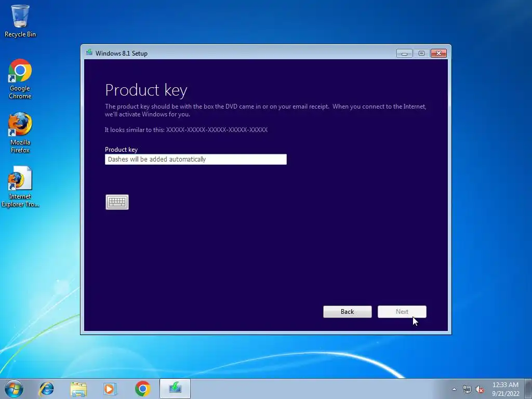Image resolution: width=532 pixels, height=399 pixels.
Task: Go Back in Windows 8.1 Setup
Action: 348,312
